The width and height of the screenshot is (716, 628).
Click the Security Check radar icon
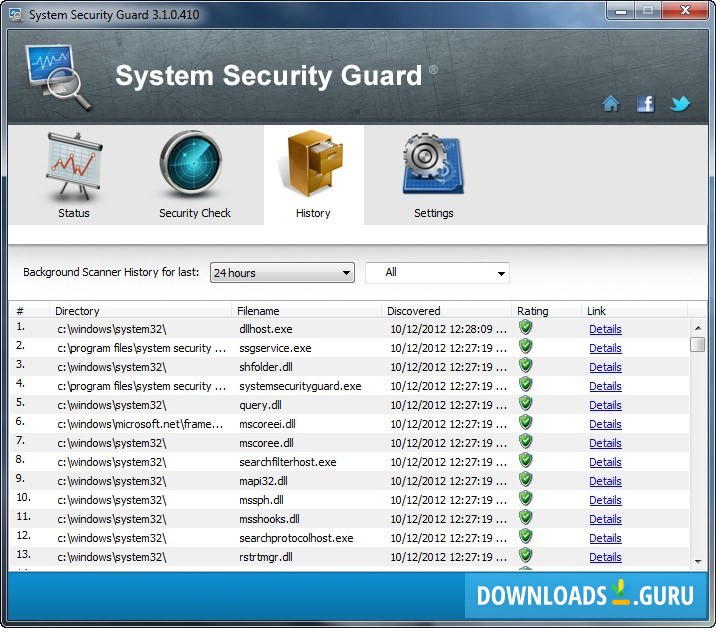point(191,164)
